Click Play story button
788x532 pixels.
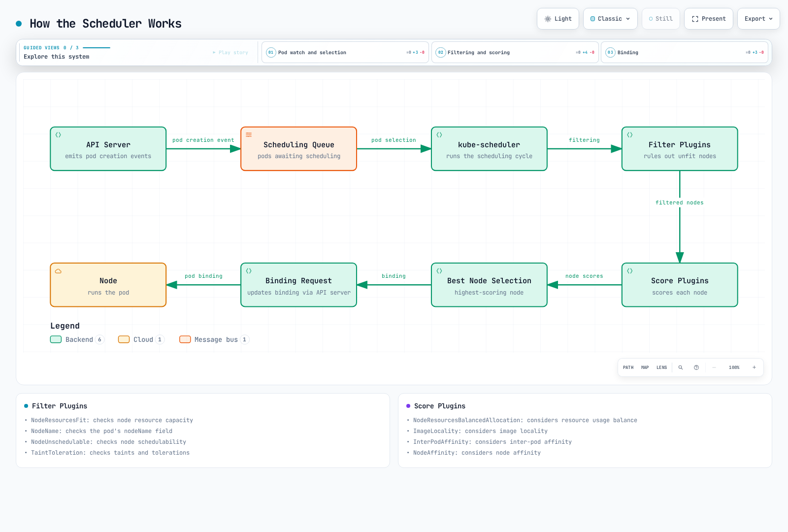point(230,52)
